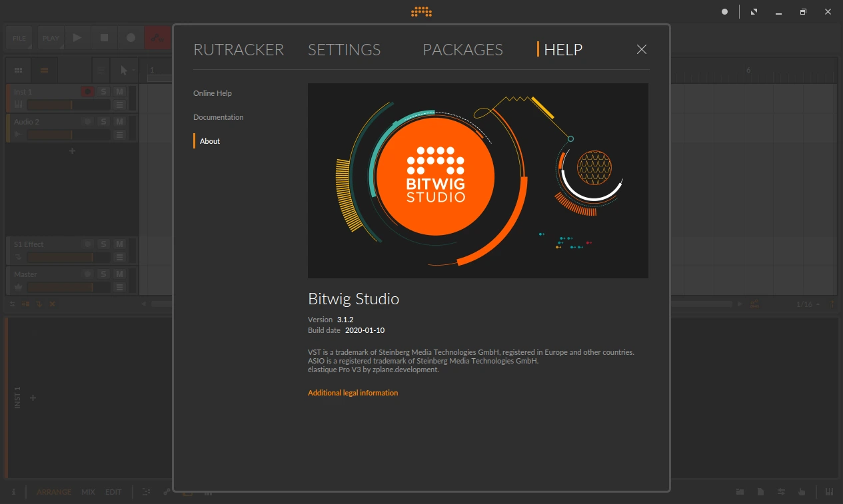Start playback with the transport play button

(x=77, y=38)
